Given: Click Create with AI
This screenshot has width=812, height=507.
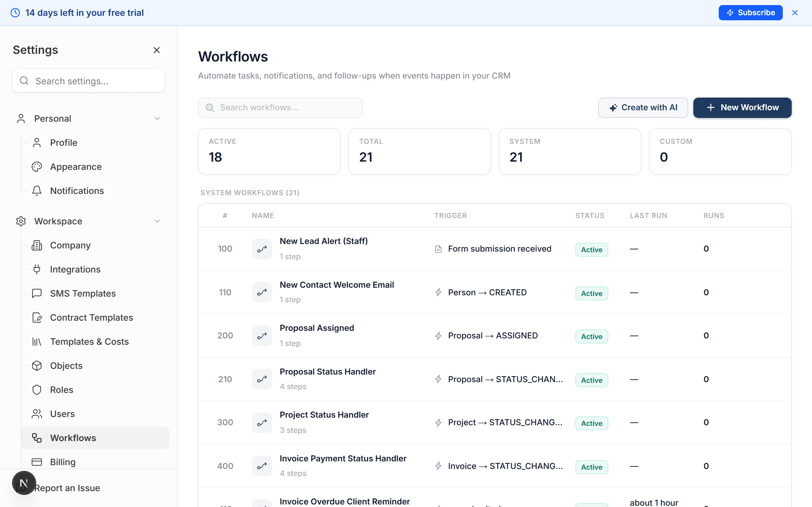Looking at the screenshot, I should point(643,108).
